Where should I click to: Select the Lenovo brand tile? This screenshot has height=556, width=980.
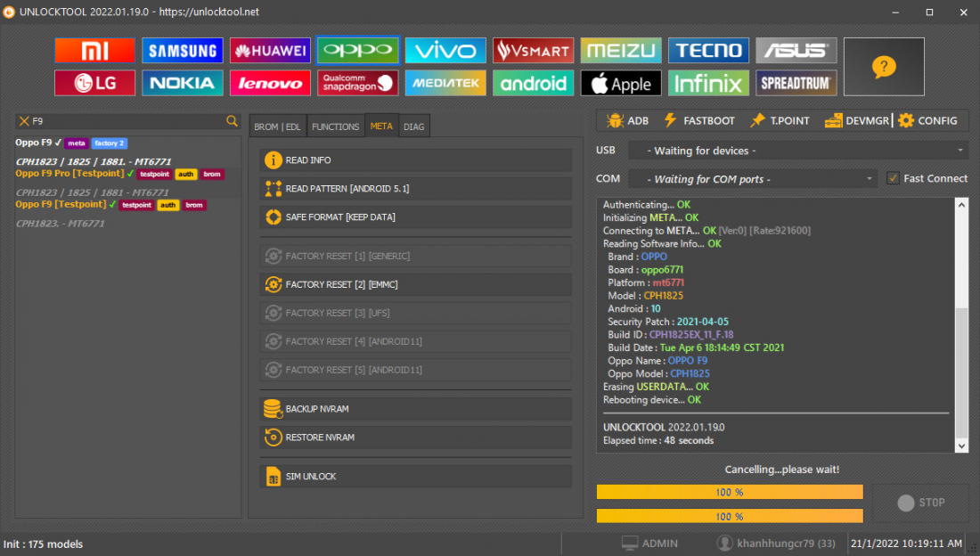[270, 83]
